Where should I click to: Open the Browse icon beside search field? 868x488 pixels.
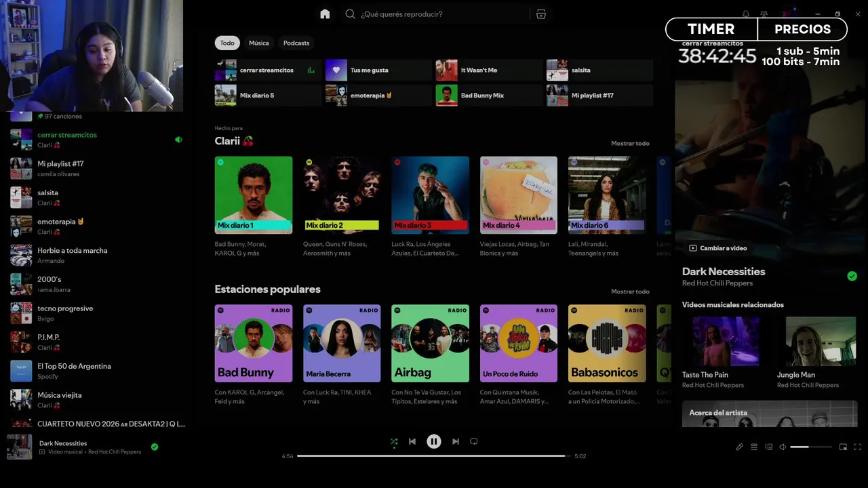coord(540,14)
